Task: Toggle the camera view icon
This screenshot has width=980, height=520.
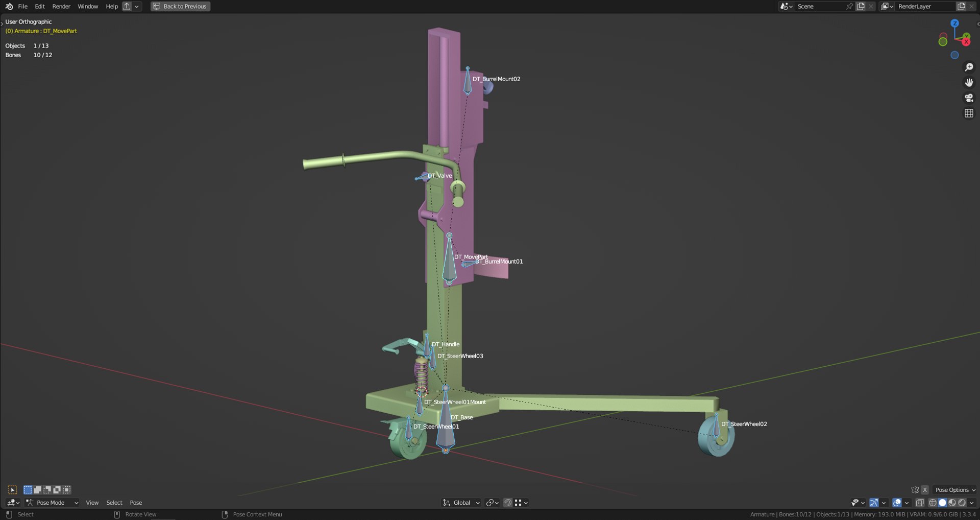Action: (x=969, y=98)
